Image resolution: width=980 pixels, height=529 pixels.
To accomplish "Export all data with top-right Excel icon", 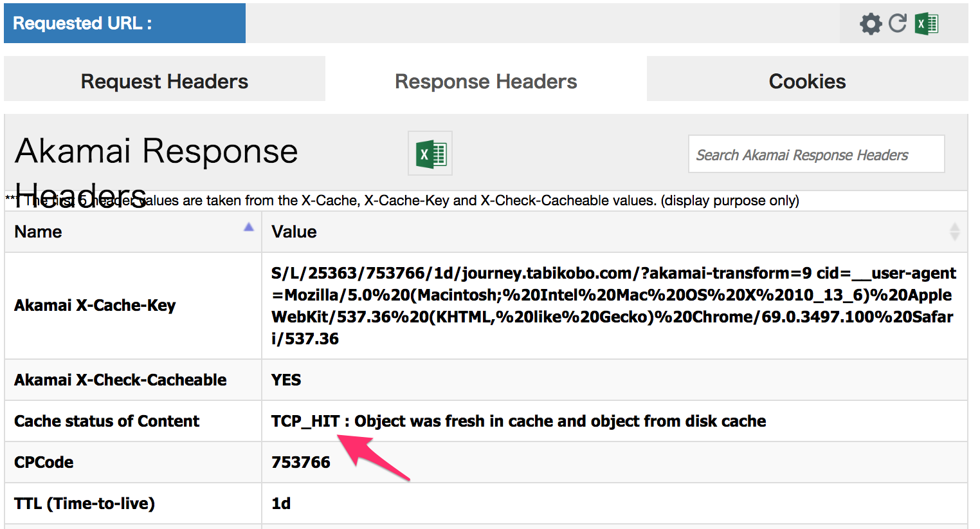I will [927, 24].
